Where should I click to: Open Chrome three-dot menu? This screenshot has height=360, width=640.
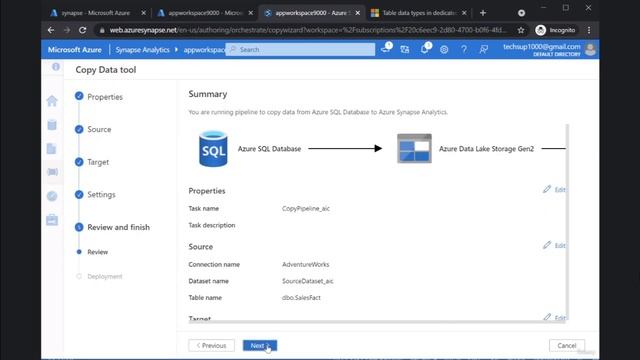click(x=589, y=30)
